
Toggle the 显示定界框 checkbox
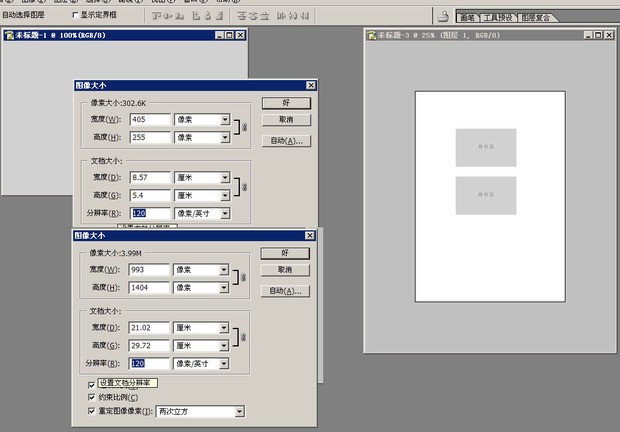[x=77, y=16]
